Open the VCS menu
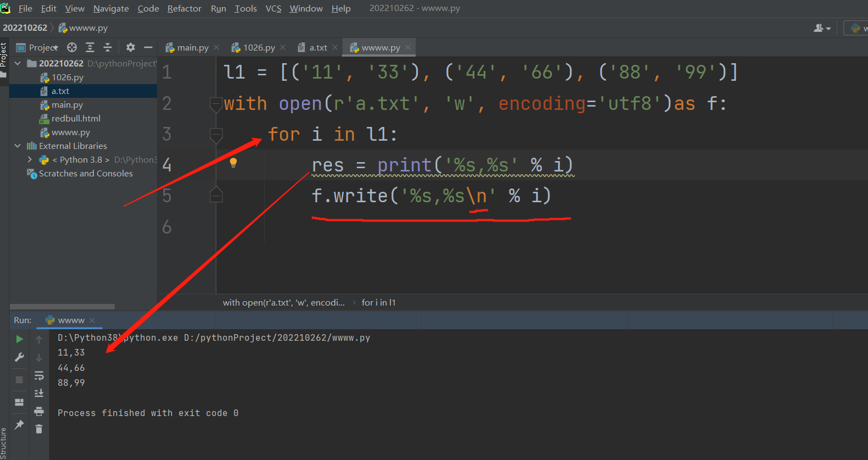Viewport: 868px width, 460px height. [x=273, y=8]
